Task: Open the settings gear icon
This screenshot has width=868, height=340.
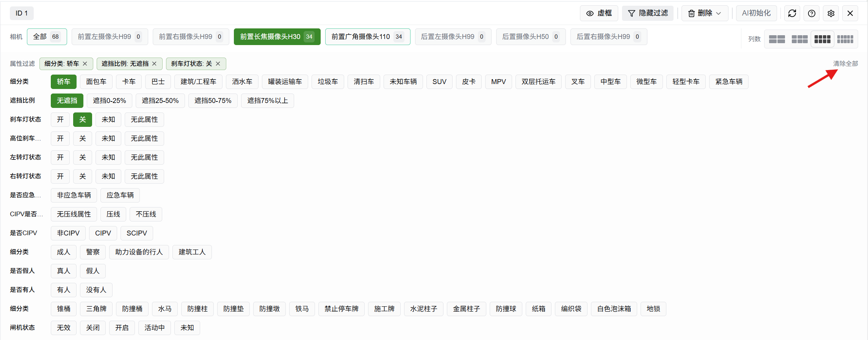Action: click(831, 13)
